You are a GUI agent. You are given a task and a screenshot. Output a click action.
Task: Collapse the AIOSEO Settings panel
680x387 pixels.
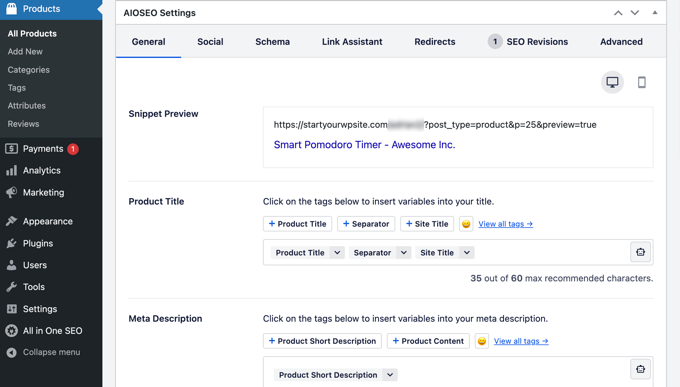point(655,13)
